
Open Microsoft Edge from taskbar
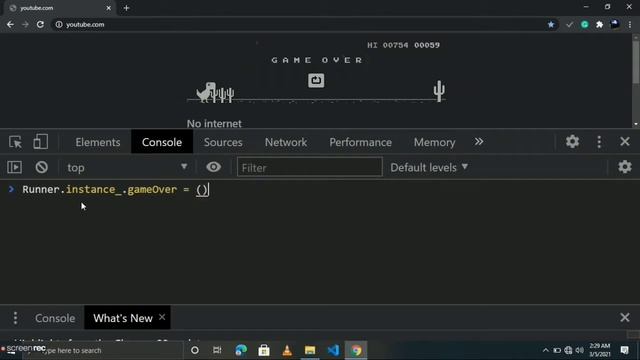tap(241, 350)
